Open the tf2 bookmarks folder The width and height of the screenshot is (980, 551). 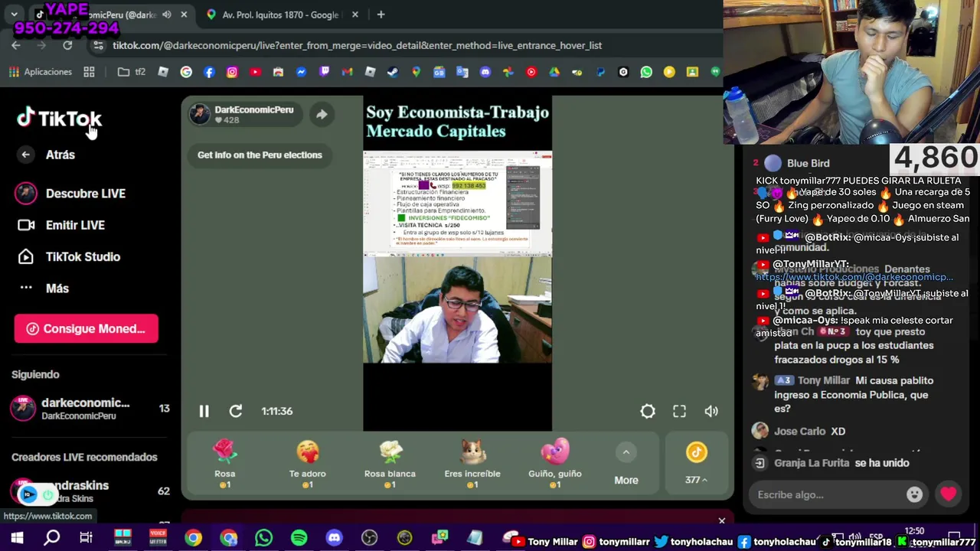click(132, 72)
